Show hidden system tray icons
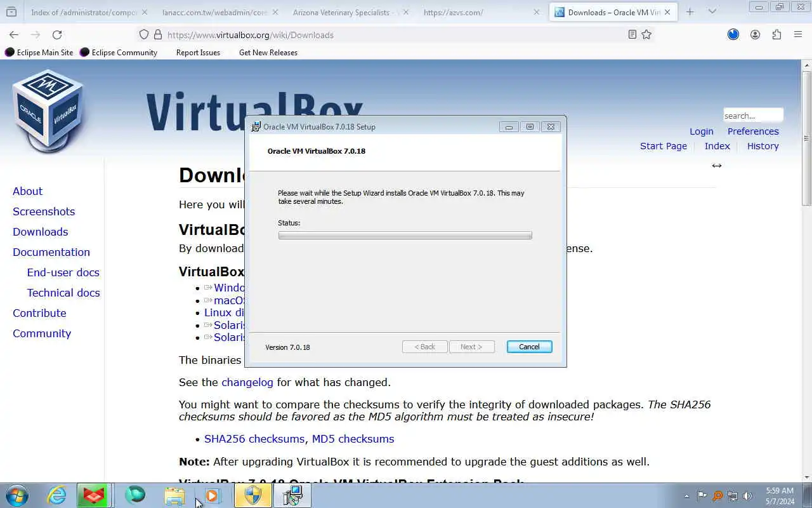Image resolution: width=812 pixels, height=508 pixels. 686,496
